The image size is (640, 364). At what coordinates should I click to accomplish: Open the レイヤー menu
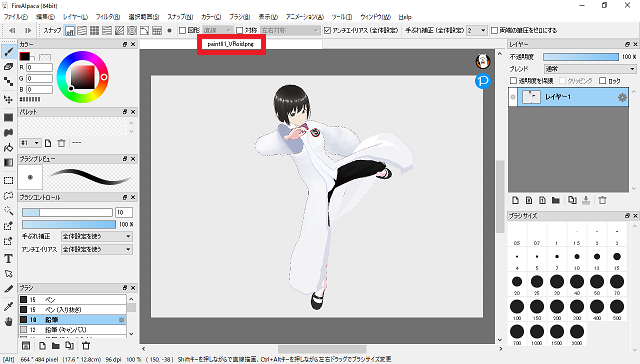[x=75, y=17]
